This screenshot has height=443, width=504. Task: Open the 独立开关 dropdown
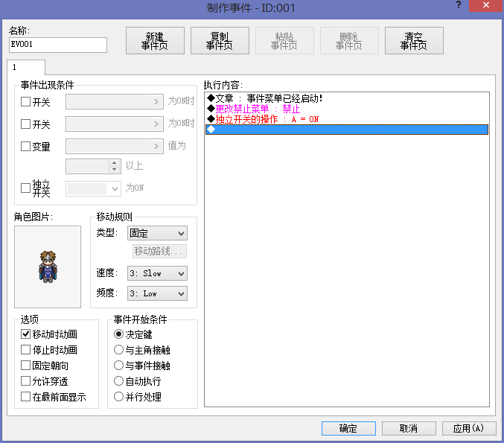[93, 188]
